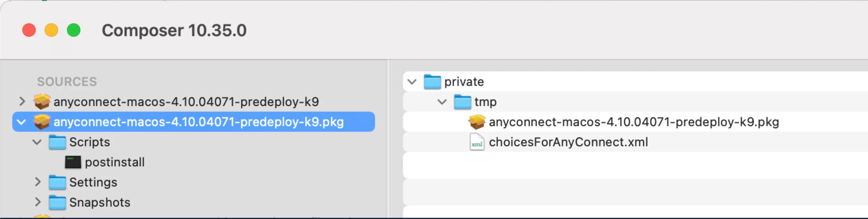The height and width of the screenshot is (219, 868).
Task: Expand the first anyconnect predeploy-k9 source
Action: 22,101
